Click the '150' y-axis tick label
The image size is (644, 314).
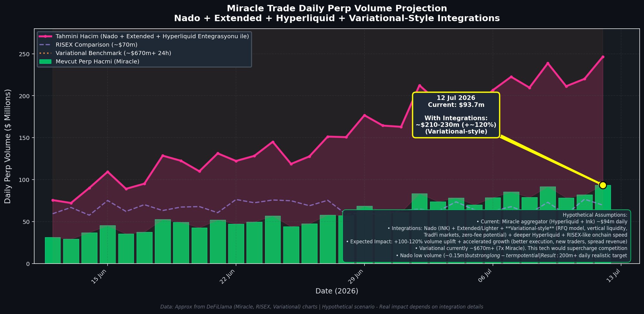(24, 138)
